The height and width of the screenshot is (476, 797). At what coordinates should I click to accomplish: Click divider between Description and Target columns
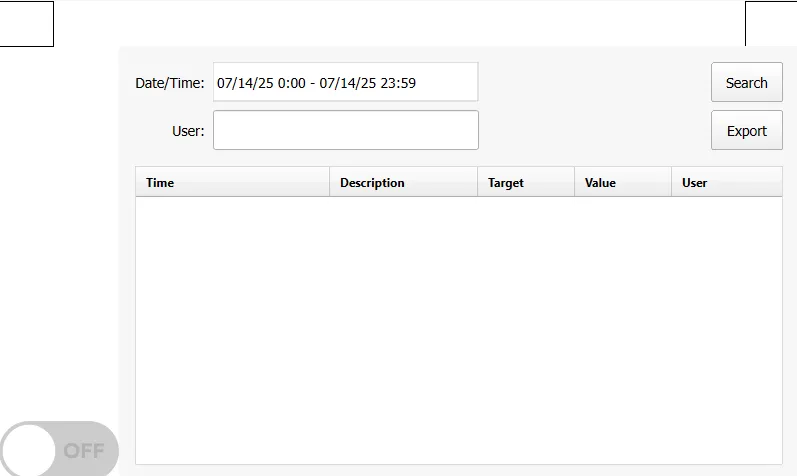[478, 183]
